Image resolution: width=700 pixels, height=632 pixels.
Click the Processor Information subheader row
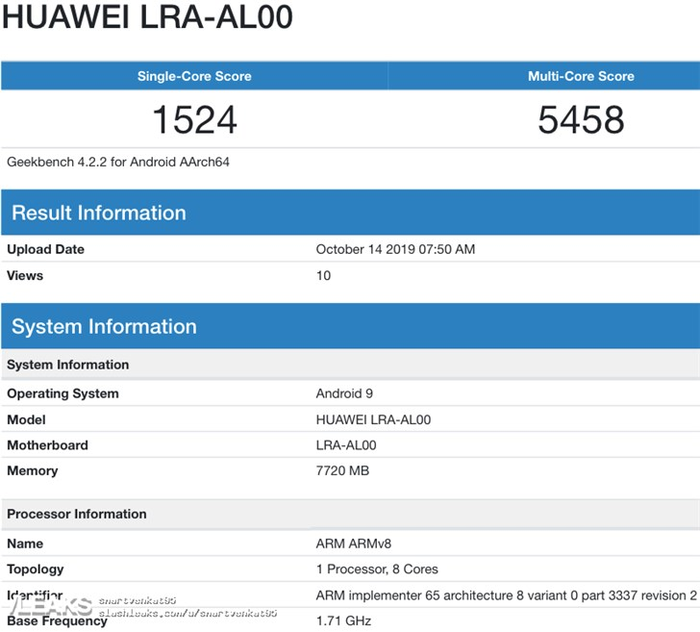tap(350, 514)
